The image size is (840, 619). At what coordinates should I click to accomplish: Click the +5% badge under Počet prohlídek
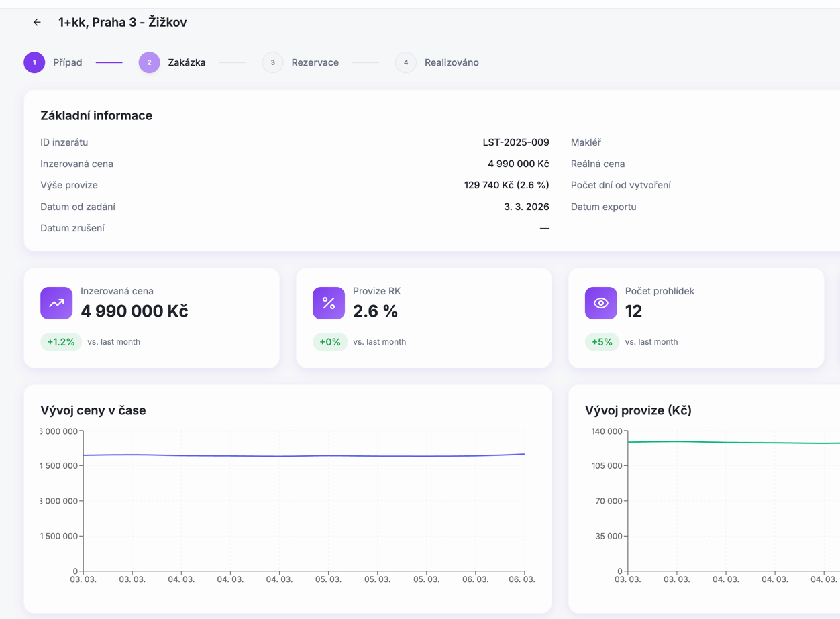(602, 341)
